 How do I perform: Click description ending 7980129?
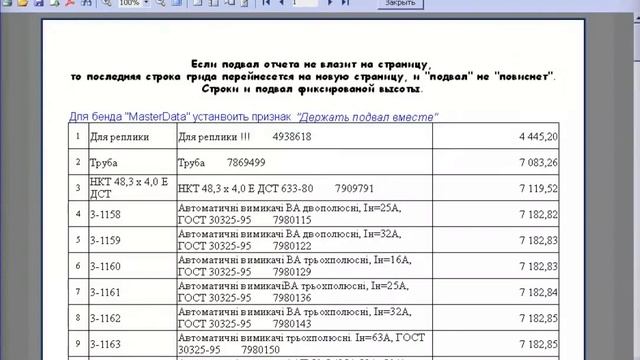(x=304, y=266)
